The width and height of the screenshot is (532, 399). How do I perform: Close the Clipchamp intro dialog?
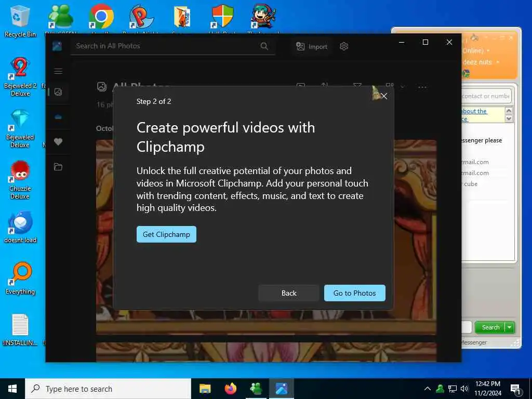click(x=384, y=96)
